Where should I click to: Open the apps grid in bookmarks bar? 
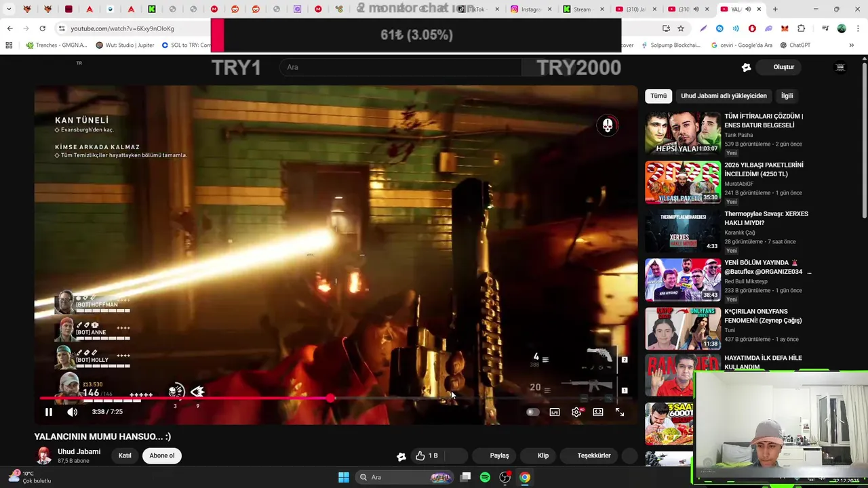(9, 45)
